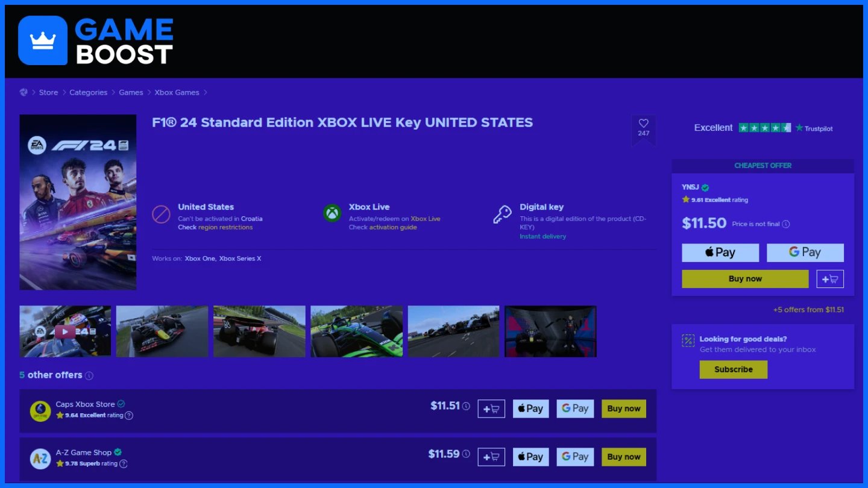Click the Store breadcrumb item
The image size is (868, 488).
(49, 92)
